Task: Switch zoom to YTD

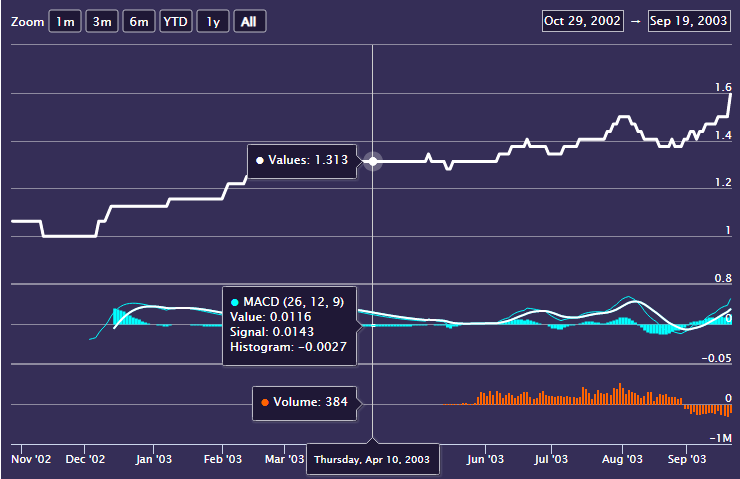Action: tap(175, 22)
